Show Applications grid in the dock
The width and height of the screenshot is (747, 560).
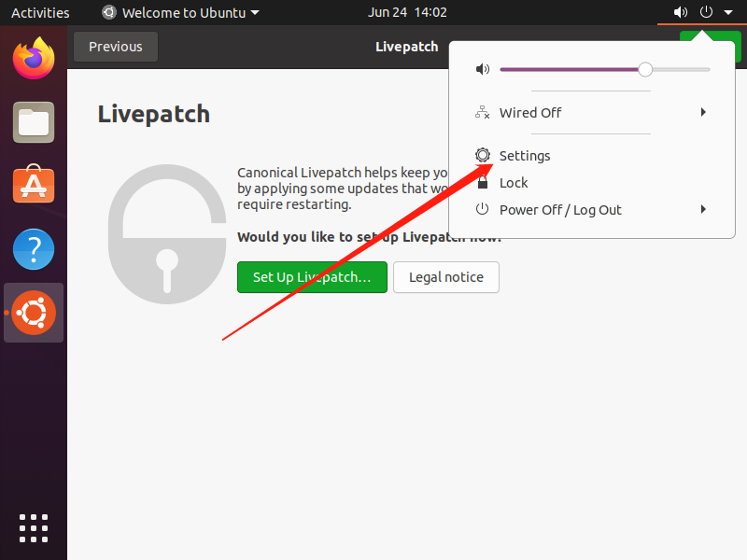click(34, 527)
